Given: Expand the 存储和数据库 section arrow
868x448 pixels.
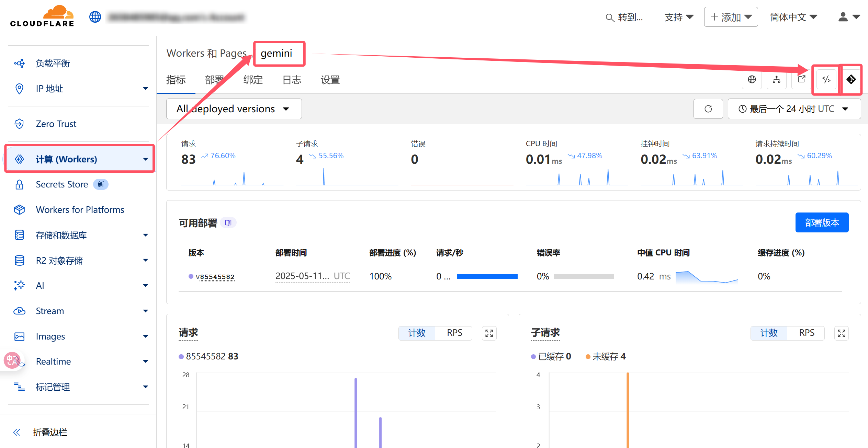Looking at the screenshot, I should point(146,235).
